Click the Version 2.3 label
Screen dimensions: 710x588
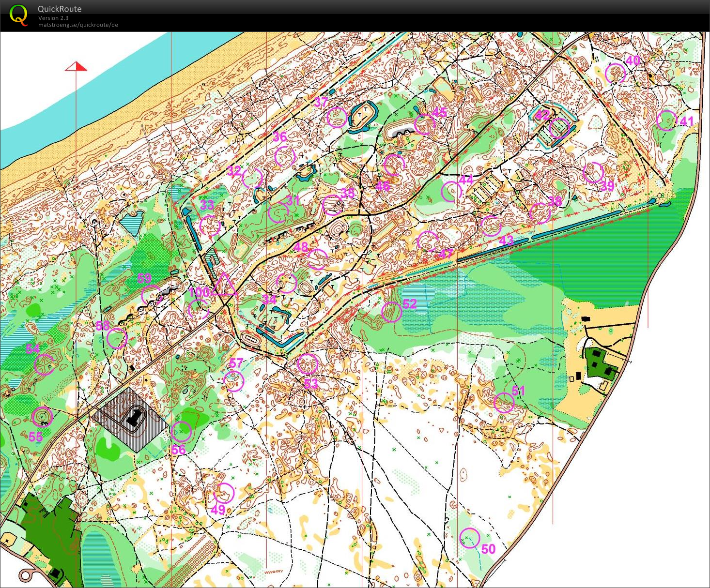point(53,18)
